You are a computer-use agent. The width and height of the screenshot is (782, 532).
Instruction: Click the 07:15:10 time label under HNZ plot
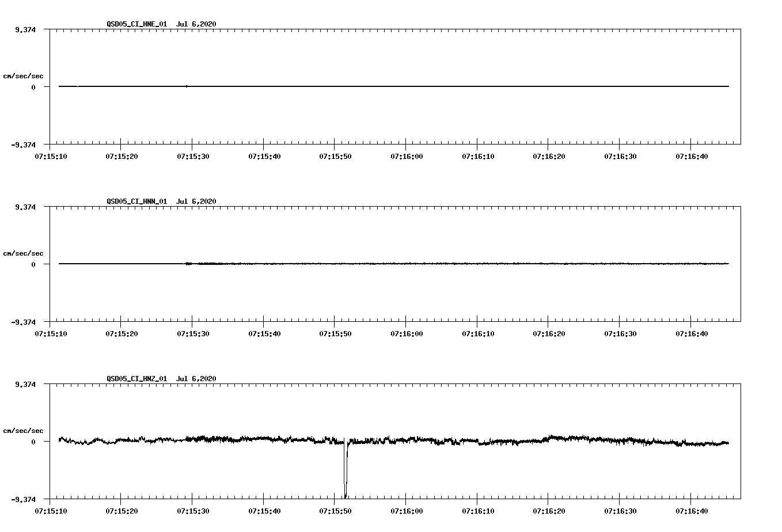[50, 511]
